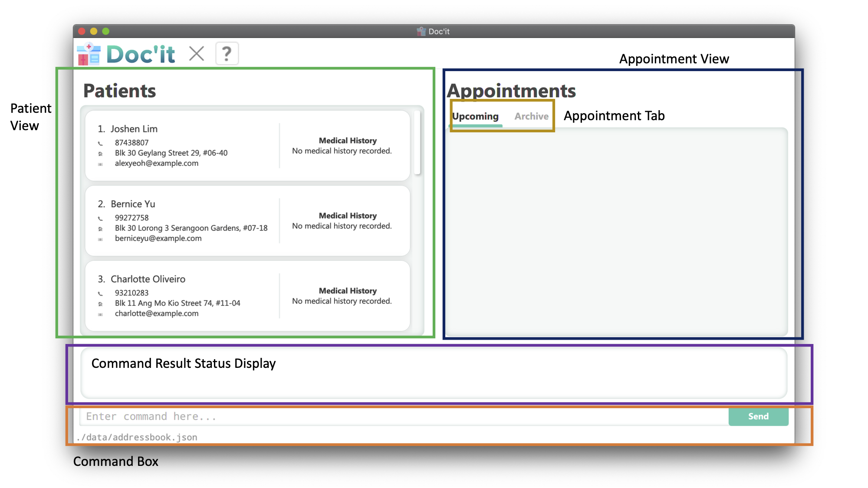Click phone number 87438807
Image resolution: width=868 pixels, height=488 pixels.
132,143
